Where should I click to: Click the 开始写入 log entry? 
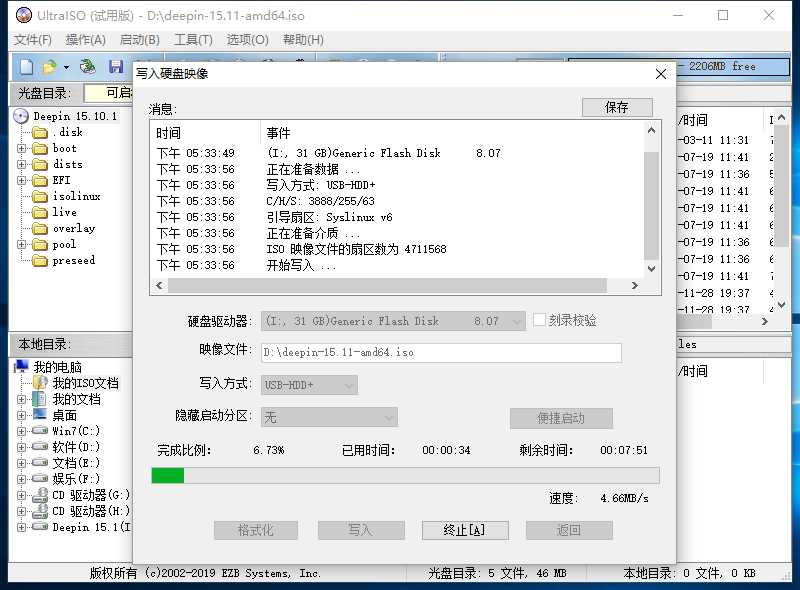(x=301, y=265)
